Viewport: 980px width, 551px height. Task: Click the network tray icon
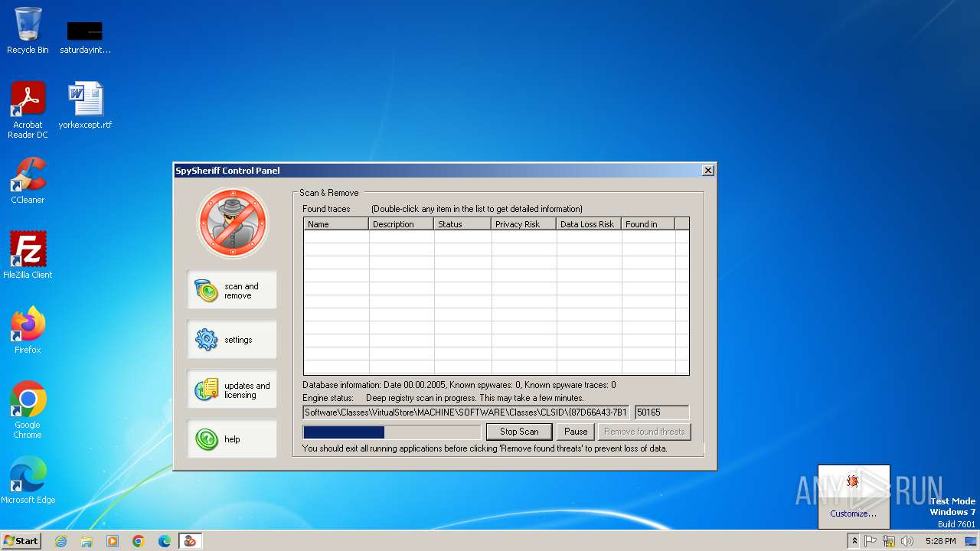click(x=889, y=541)
